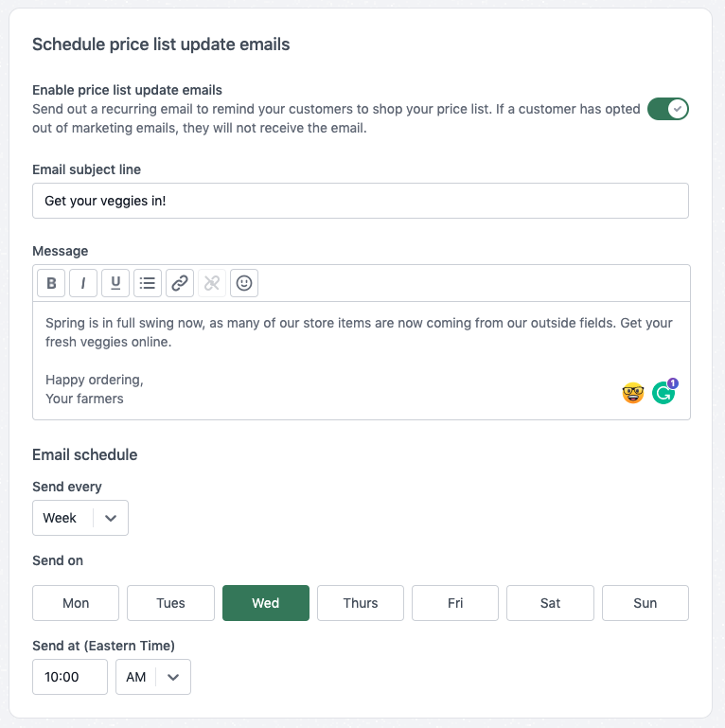Apply italic formatting to message text
Viewport: 725px width, 728px height.
coord(83,282)
